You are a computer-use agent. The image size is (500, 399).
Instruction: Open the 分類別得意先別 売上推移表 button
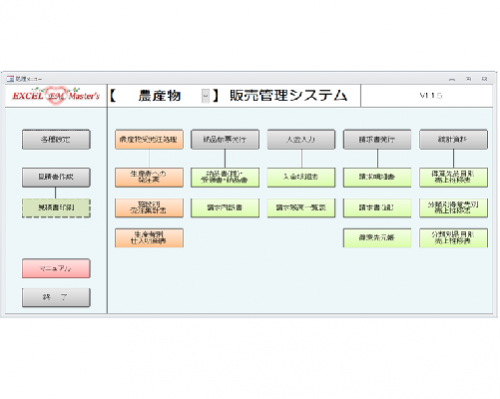pyautogui.click(x=453, y=208)
